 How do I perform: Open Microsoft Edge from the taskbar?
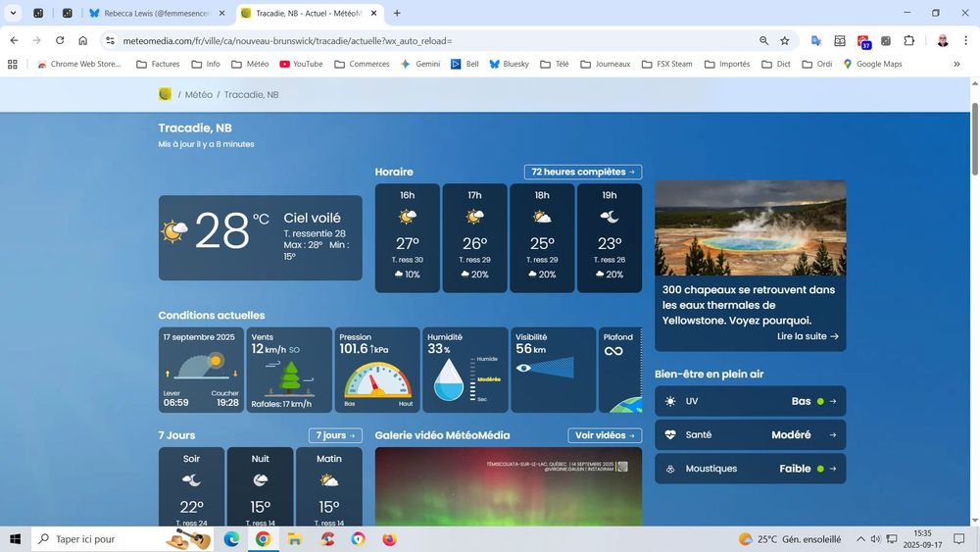(x=231, y=539)
